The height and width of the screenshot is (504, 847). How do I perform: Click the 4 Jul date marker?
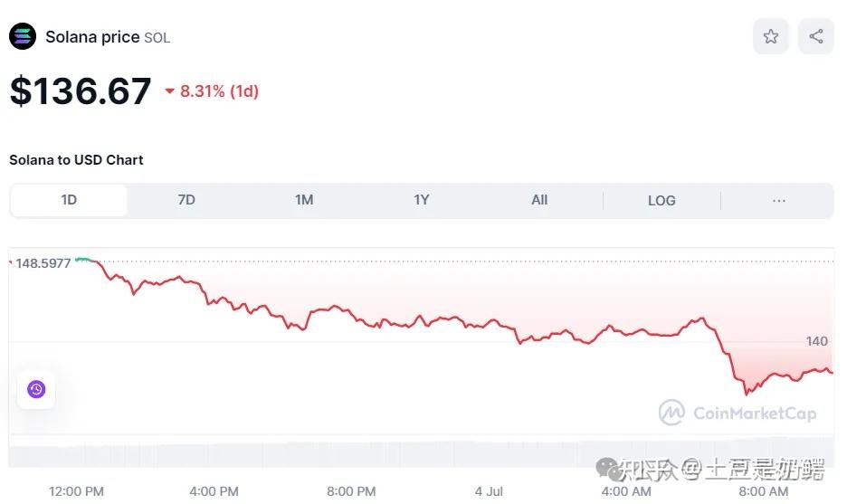click(489, 491)
